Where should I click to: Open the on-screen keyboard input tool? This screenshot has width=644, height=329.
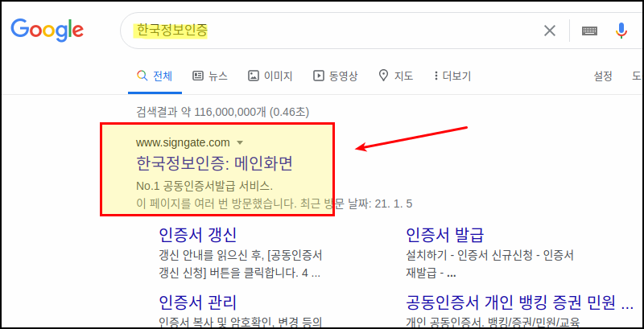[x=589, y=31]
